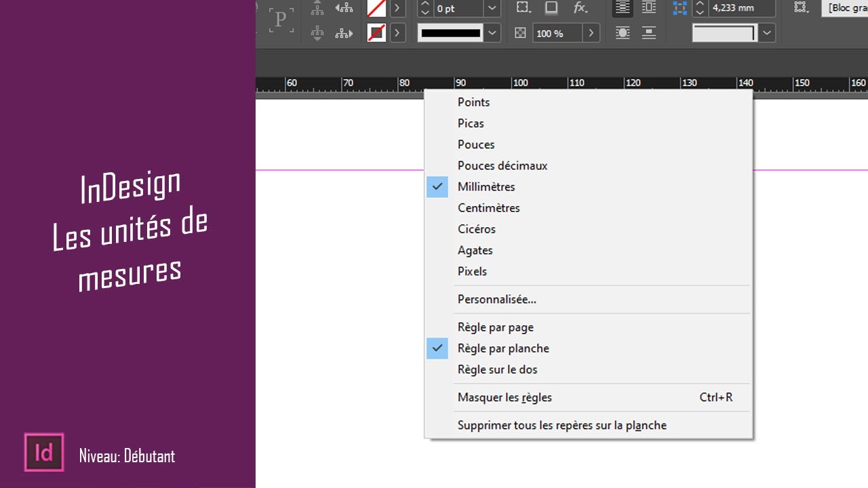Viewport: 868px width, 488px height.
Task: Click the opacity checkerboard icon
Action: [520, 33]
